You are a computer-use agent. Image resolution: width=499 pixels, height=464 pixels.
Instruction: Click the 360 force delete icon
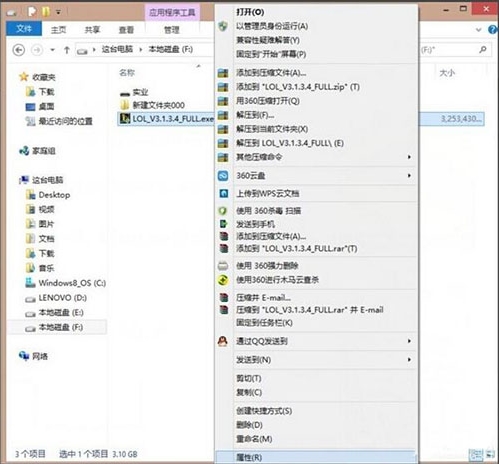point(223,266)
